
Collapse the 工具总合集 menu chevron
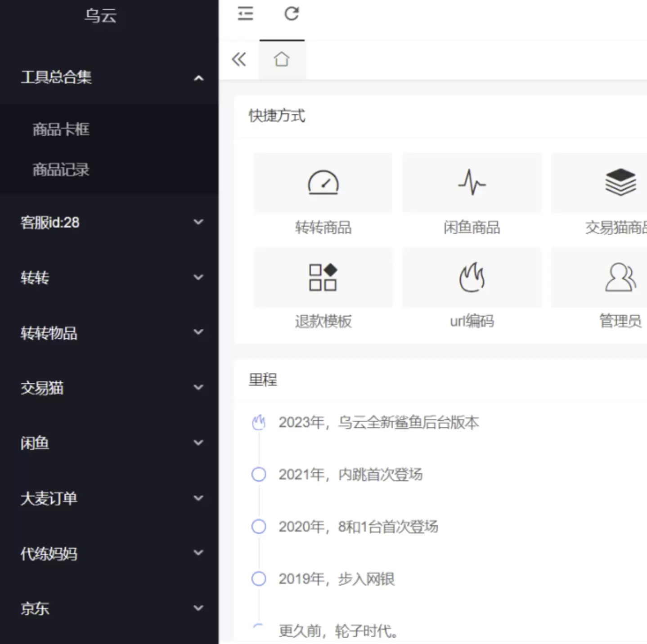198,78
